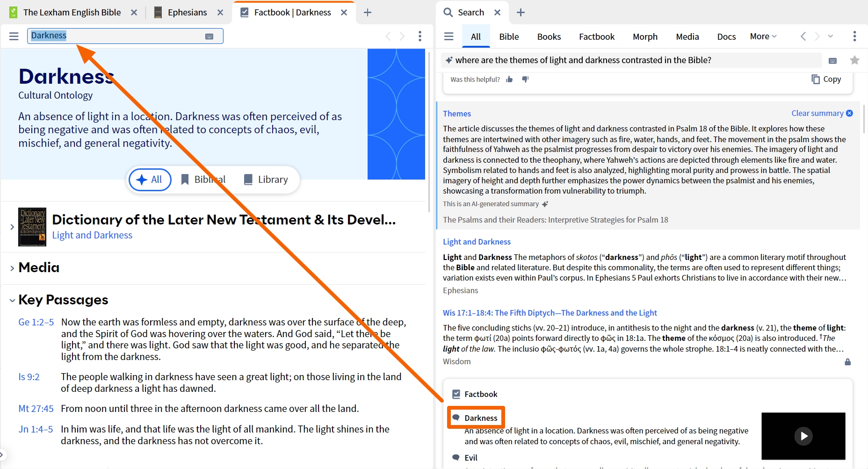Click the Psalms and their Readers source
Image resolution: width=868 pixels, height=469 pixels.
[556, 220]
